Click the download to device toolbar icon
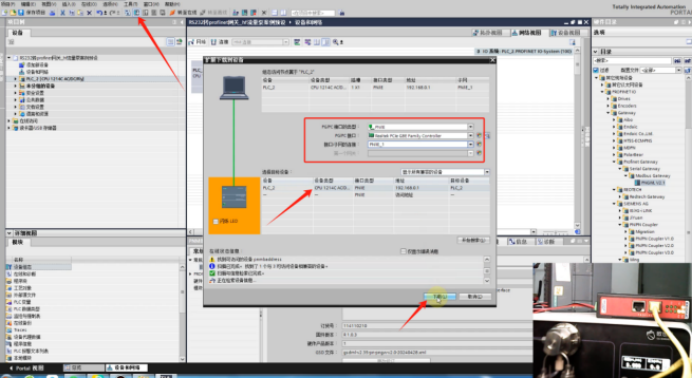 pyautogui.click(x=136, y=12)
